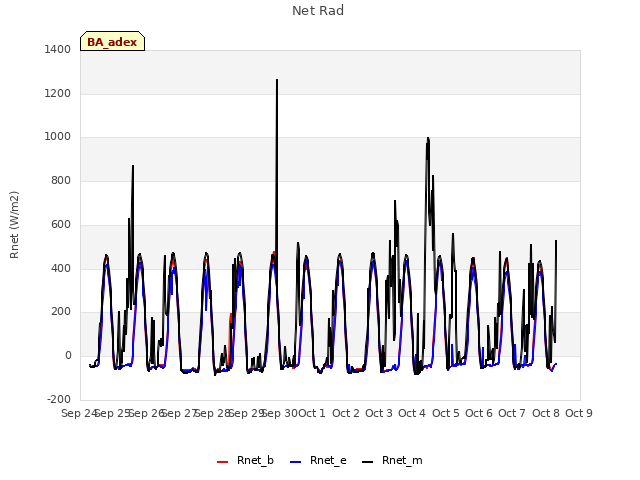Click the 600 y-axis label
The width and height of the screenshot is (640, 480).
[x=61, y=224]
